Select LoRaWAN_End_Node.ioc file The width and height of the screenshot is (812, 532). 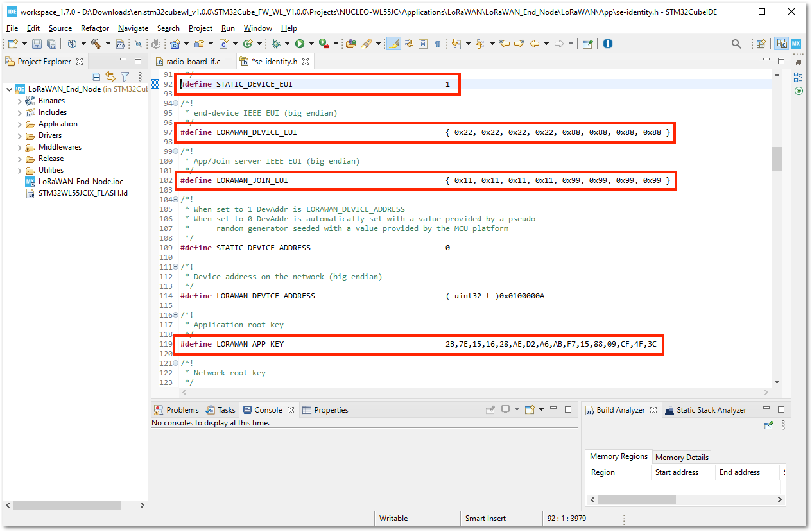point(74,182)
